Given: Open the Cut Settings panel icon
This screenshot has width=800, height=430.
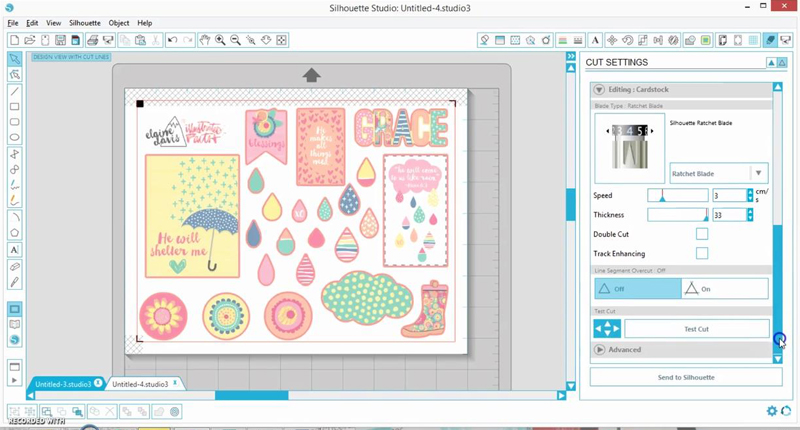Looking at the screenshot, I should [770, 40].
